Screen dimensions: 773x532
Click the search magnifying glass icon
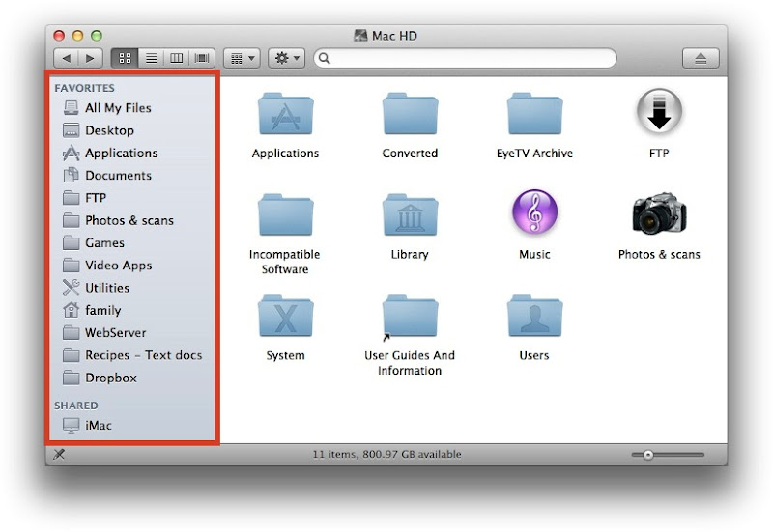point(324,58)
